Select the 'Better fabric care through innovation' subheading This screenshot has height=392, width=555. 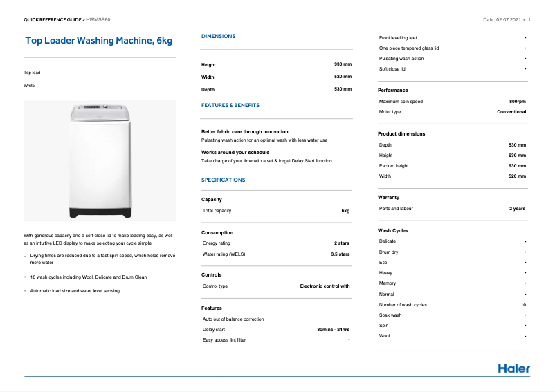tap(244, 131)
